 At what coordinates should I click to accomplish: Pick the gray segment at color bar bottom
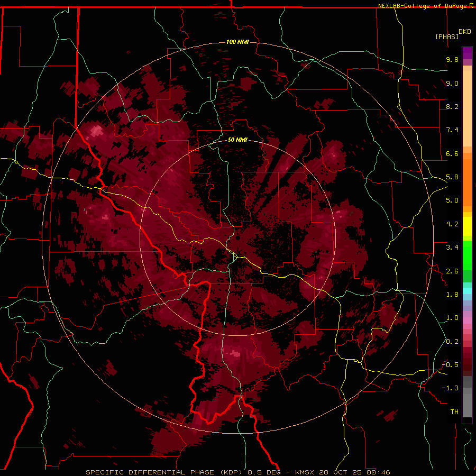click(467, 406)
